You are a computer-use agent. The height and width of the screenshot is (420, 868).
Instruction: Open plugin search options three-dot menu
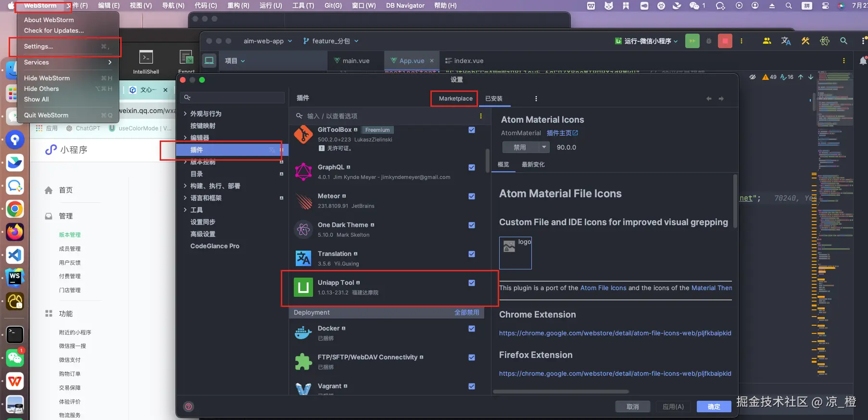point(480,116)
